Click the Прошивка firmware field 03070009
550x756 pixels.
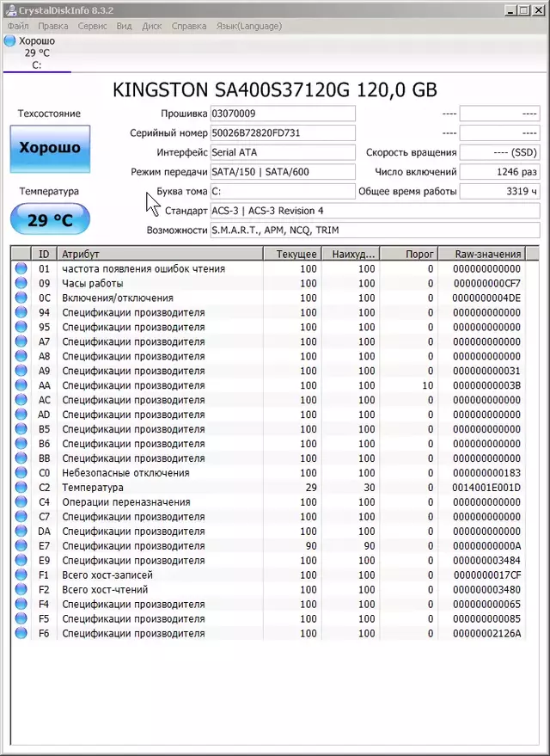(x=283, y=114)
